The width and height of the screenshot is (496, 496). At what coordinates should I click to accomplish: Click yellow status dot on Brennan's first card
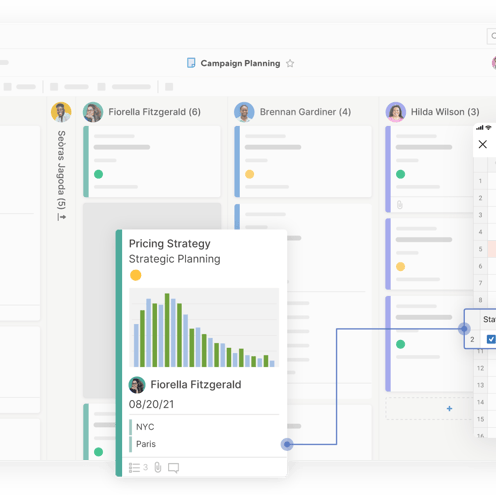(250, 174)
